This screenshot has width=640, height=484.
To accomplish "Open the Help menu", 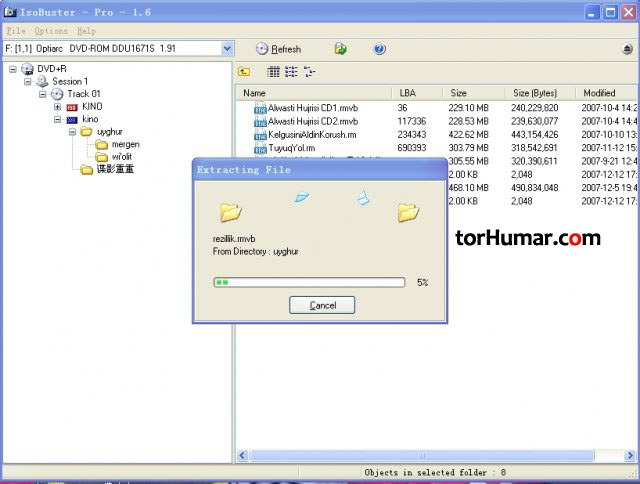I will (x=86, y=31).
